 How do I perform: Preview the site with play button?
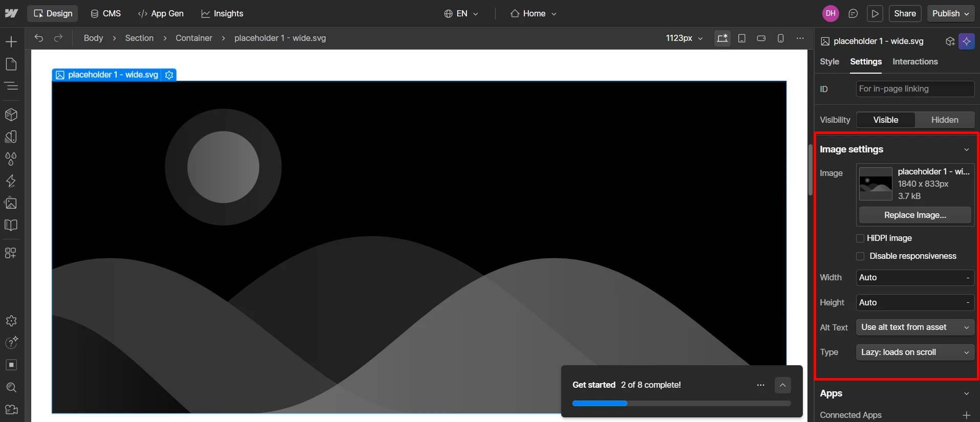(875, 14)
